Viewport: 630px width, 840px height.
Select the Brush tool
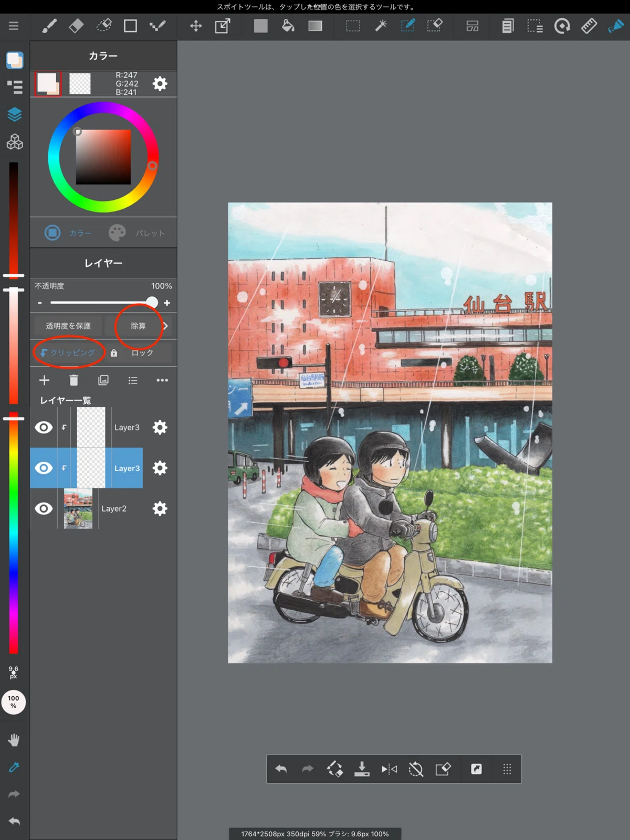click(49, 26)
